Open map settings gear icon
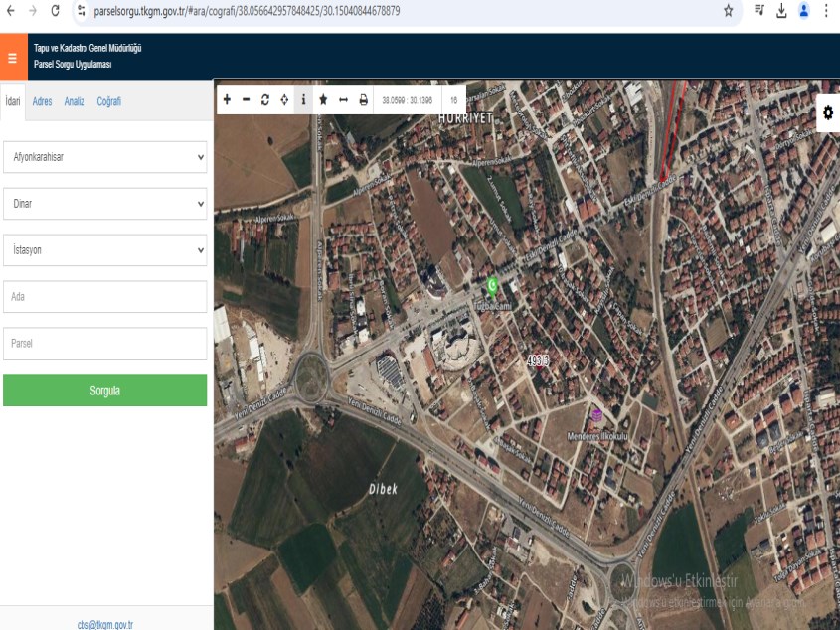The height and width of the screenshot is (630, 840). (828, 113)
